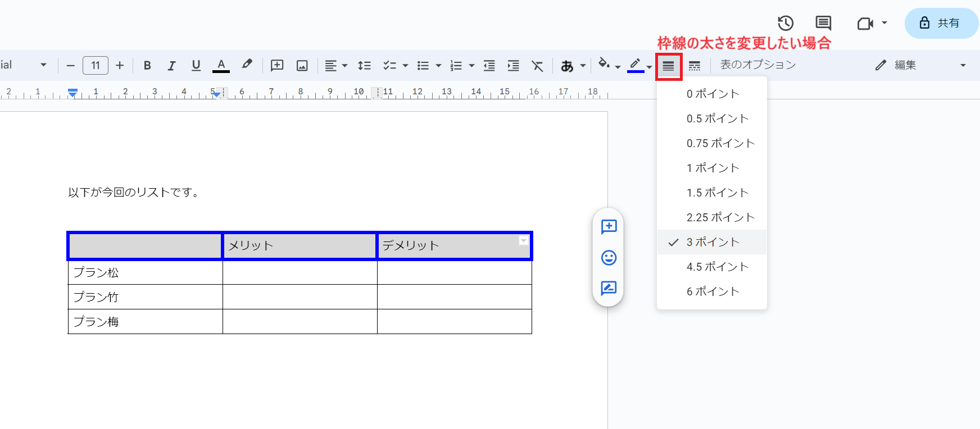Toggle italic formatting

coord(171,66)
